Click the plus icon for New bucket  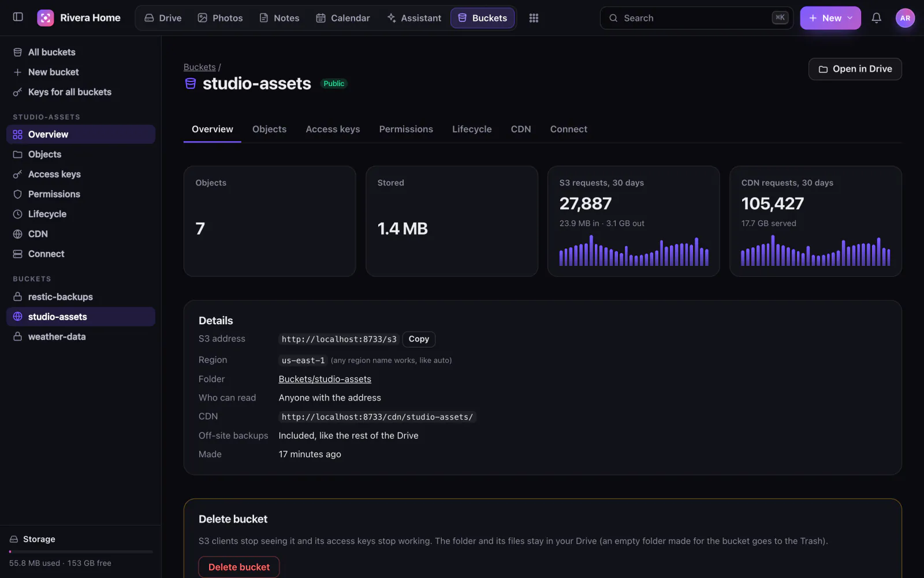coord(18,72)
